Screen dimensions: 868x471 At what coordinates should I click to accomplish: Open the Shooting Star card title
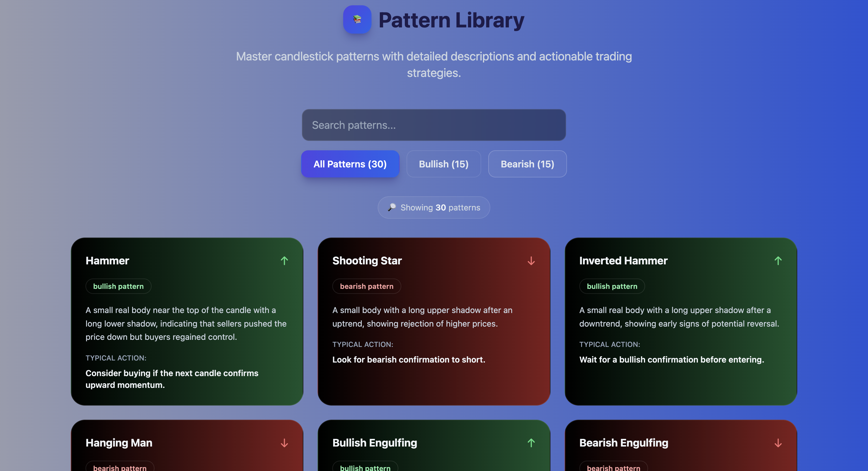pos(367,261)
